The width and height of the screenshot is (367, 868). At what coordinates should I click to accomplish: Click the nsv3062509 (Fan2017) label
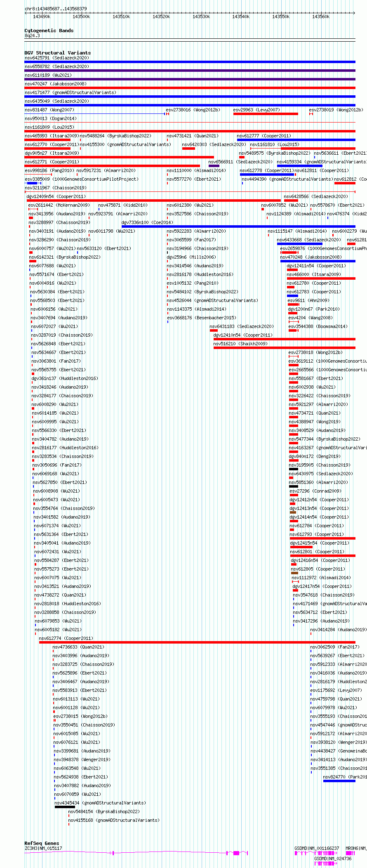[x=335, y=647]
